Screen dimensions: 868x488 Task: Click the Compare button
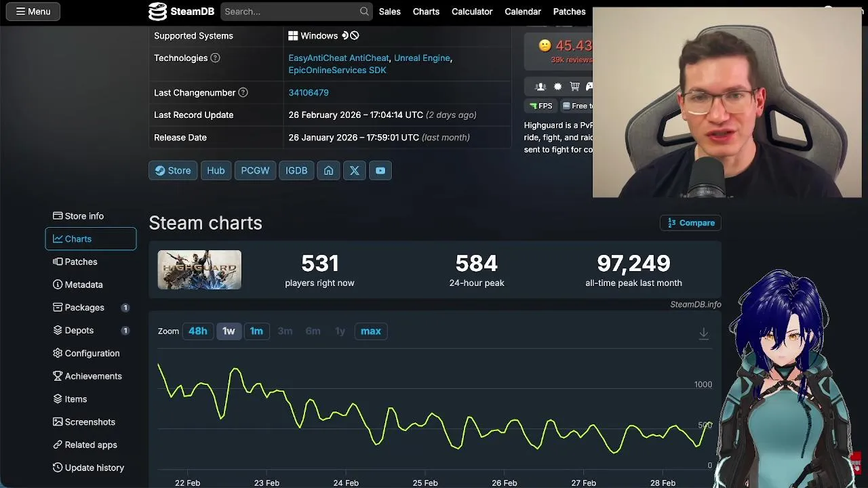691,223
